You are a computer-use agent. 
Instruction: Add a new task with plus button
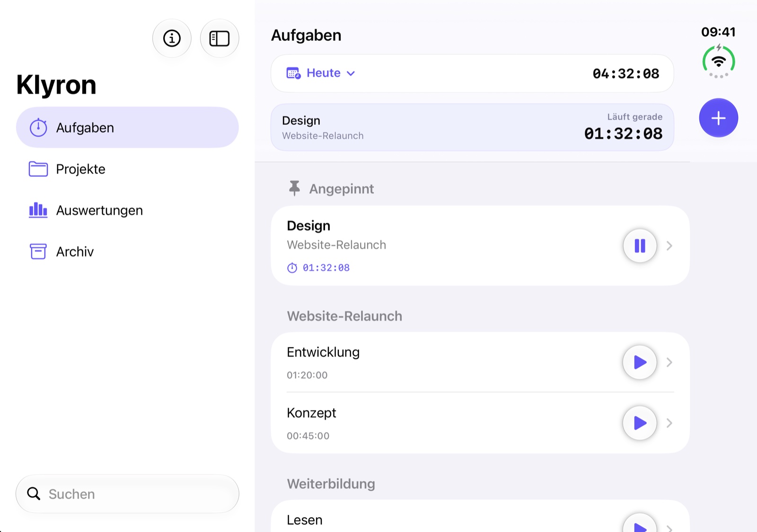pos(718,118)
